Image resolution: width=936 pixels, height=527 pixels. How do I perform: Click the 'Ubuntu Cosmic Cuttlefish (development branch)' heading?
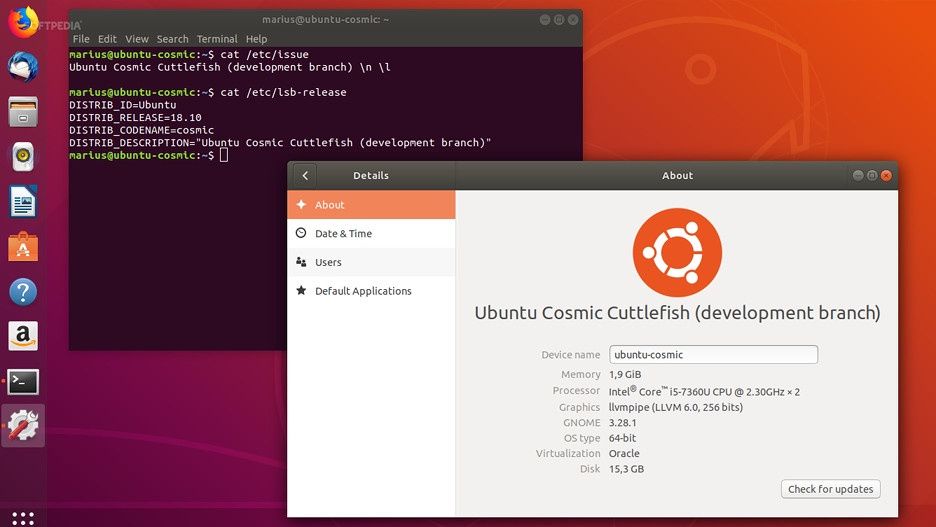click(677, 313)
